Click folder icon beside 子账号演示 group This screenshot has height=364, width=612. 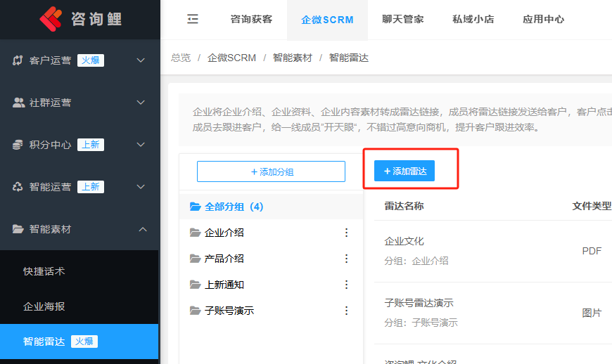195,311
